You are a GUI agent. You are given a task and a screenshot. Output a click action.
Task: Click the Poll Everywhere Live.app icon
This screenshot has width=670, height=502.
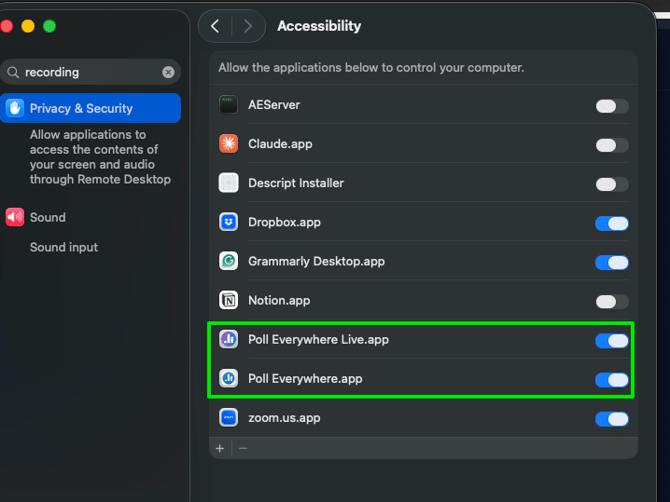pos(229,340)
